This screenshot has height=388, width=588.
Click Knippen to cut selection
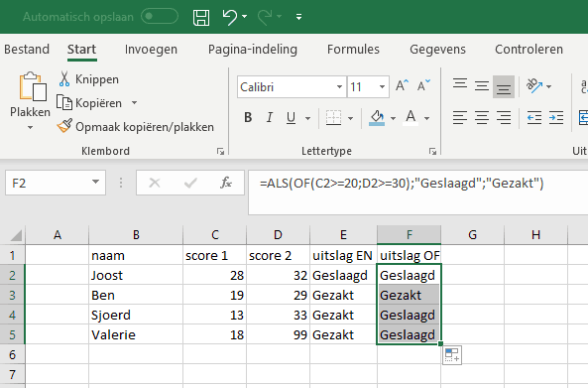(x=88, y=79)
